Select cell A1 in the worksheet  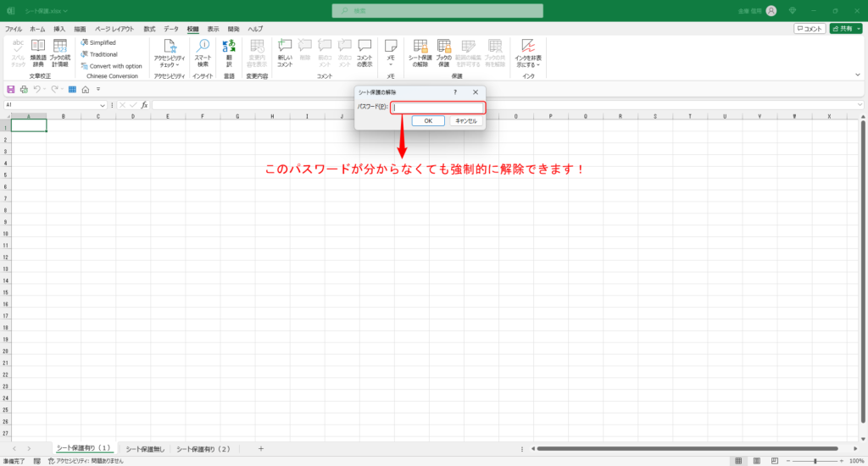pos(29,125)
